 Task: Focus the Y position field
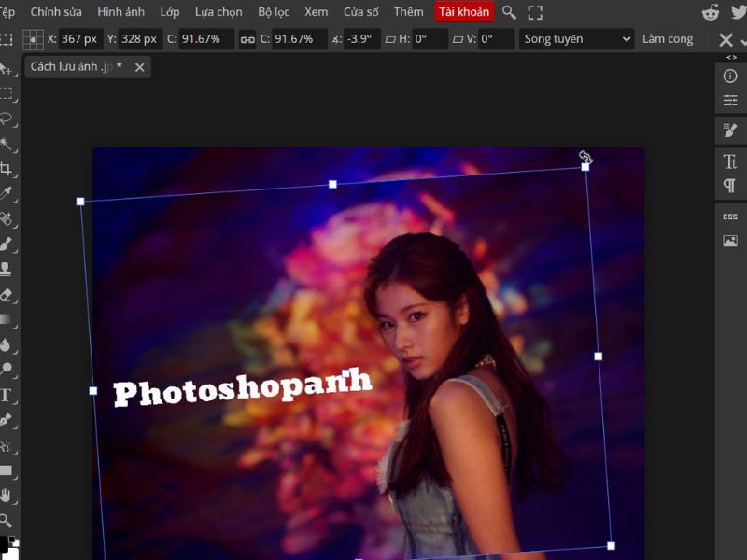tap(140, 39)
